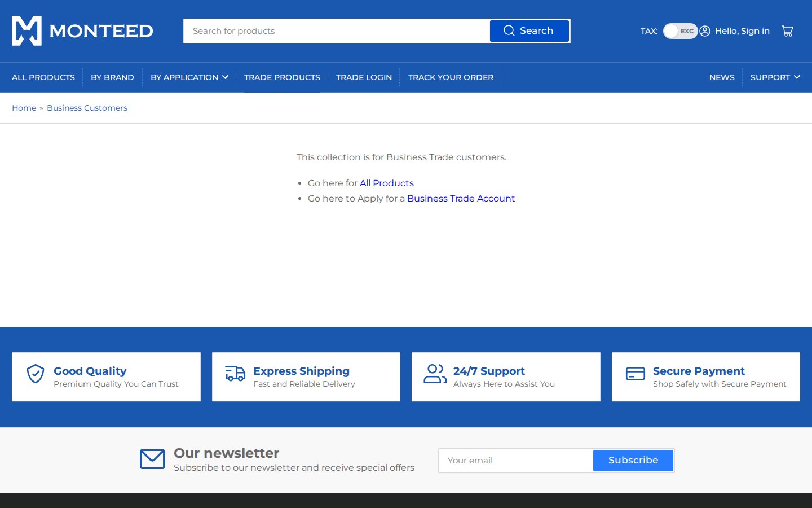Image resolution: width=812 pixels, height=508 pixels.
Task: Expand the Support dropdown menu
Action: (775, 77)
